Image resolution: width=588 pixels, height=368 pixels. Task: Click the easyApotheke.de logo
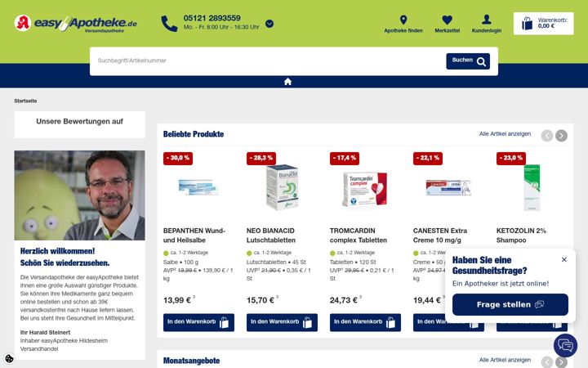point(75,24)
